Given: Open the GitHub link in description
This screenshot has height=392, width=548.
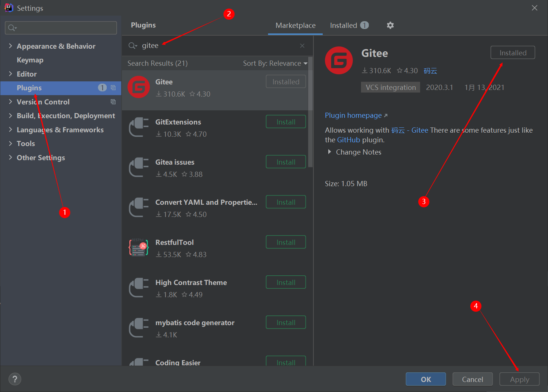Looking at the screenshot, I should [348, 140].
